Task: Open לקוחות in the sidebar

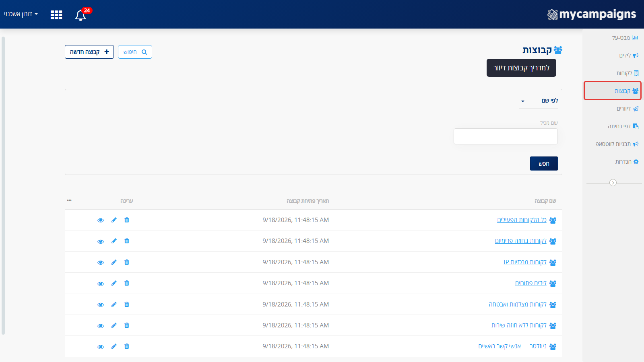Action: [627, 73]
